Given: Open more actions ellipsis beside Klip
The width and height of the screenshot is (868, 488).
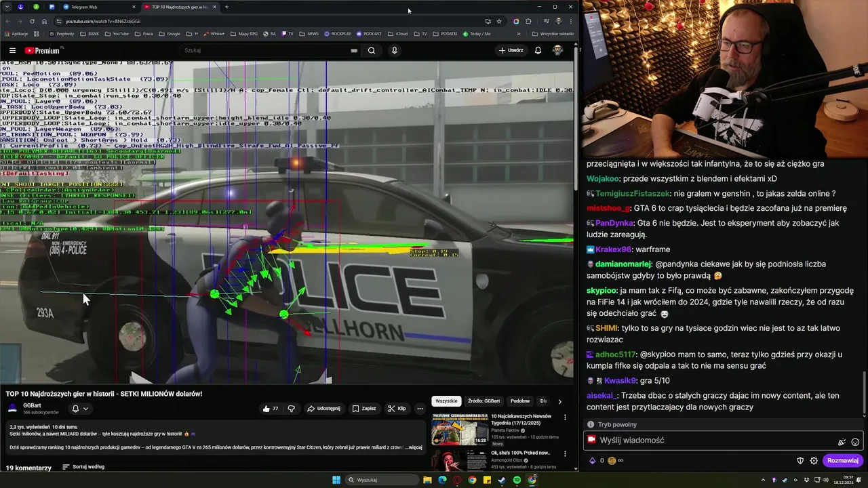Looking at the screenshot, I should (x=420, y=409).
